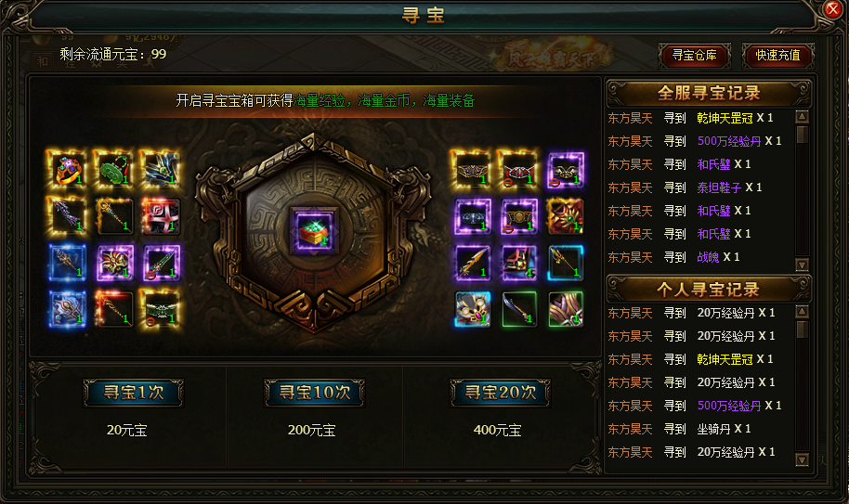Select the cyan-bordered spear icon
849x504 pixels.
(566, 263)
